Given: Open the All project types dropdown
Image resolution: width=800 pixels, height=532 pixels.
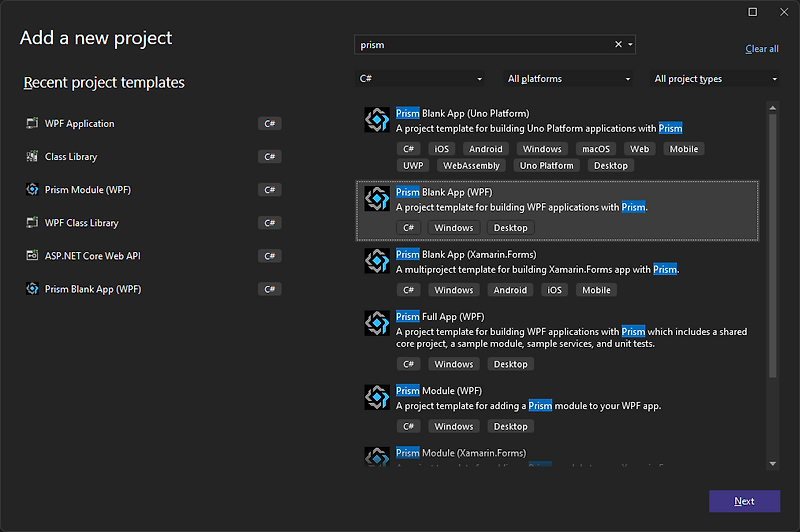Looking at the screenshot, I should (715, 79).
